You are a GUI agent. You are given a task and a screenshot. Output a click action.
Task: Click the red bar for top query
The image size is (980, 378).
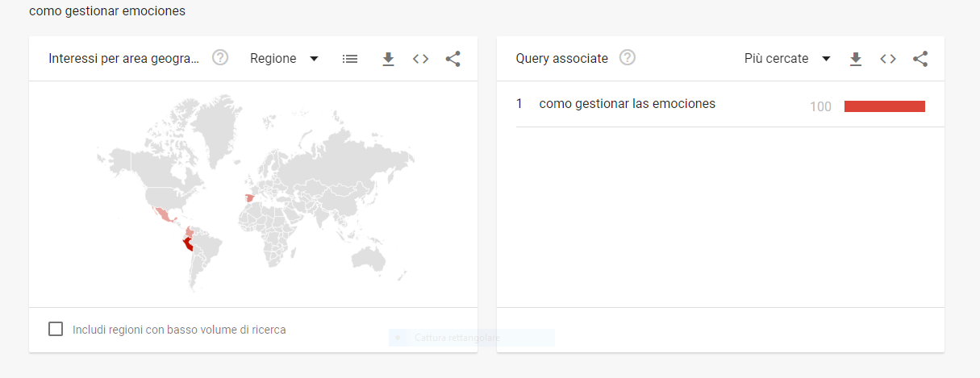tap(884, 106)
